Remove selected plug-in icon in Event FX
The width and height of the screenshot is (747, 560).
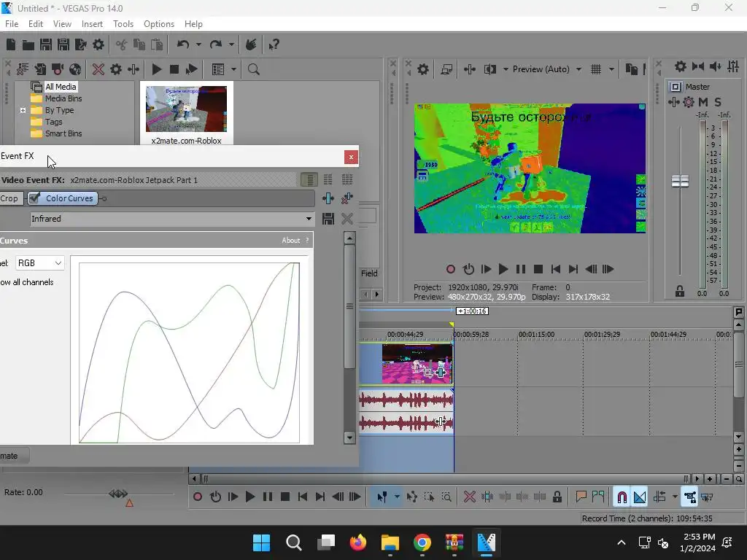[x=347, y=198]
